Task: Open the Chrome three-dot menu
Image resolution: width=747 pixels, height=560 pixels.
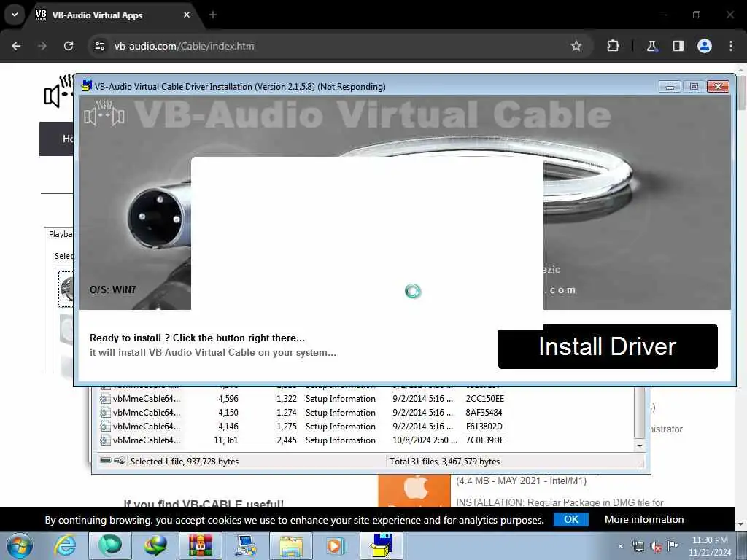Action: (x=731, y=46)
